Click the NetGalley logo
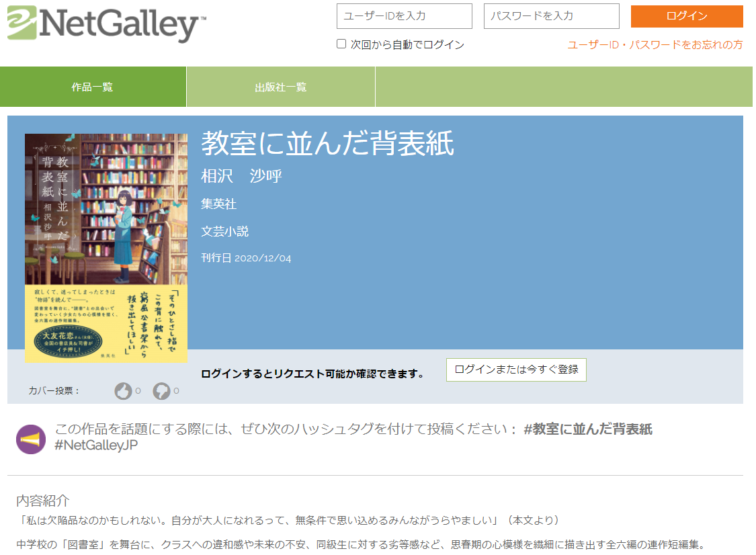The height and width of the screenshot is (555, 756). 107,23
